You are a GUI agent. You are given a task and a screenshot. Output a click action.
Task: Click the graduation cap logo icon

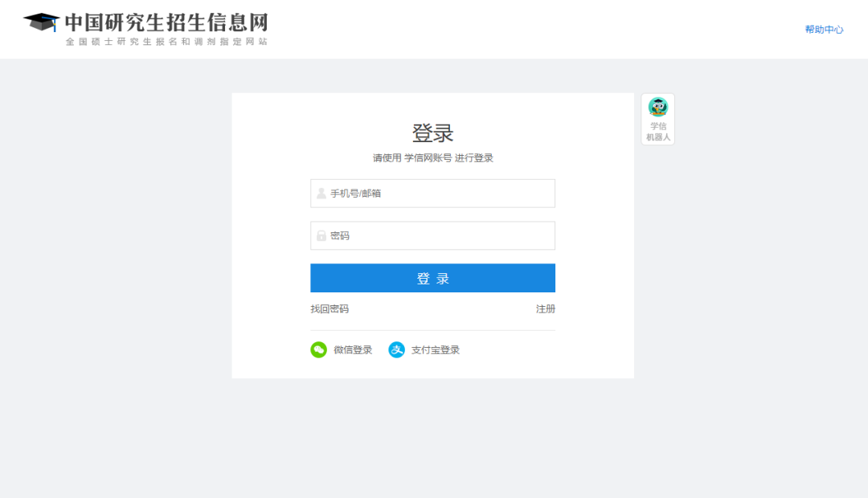41,22
